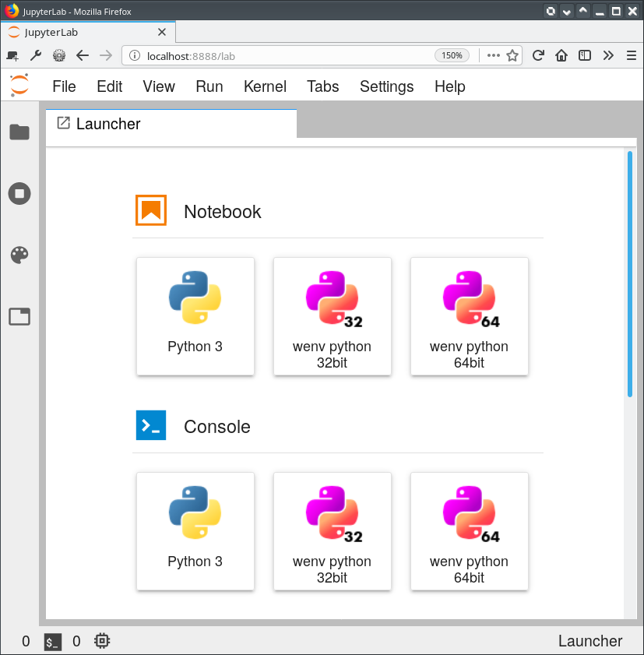
Task: Open the file browser sidebar panel
Action: 19,132
